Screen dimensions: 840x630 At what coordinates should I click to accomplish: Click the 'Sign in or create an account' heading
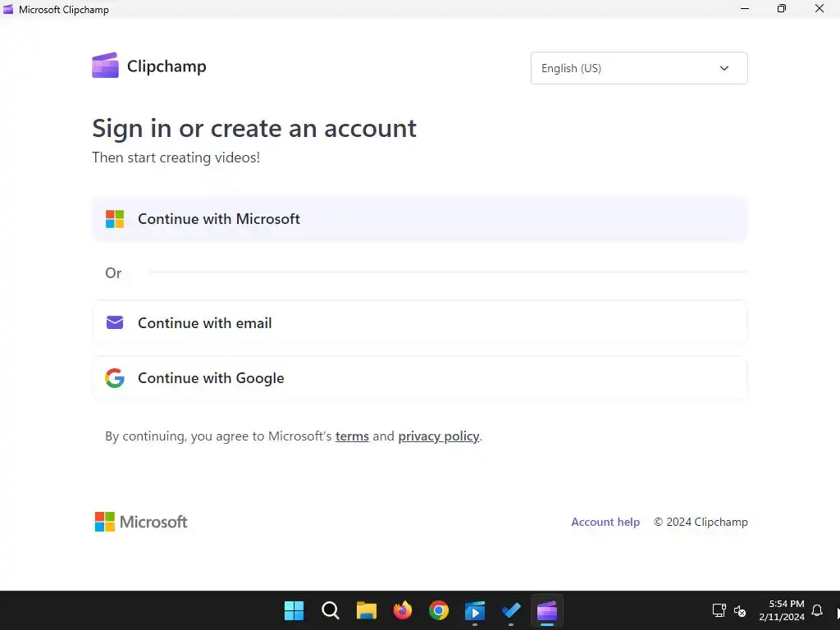pyautogui.click(x=254, y=128)
